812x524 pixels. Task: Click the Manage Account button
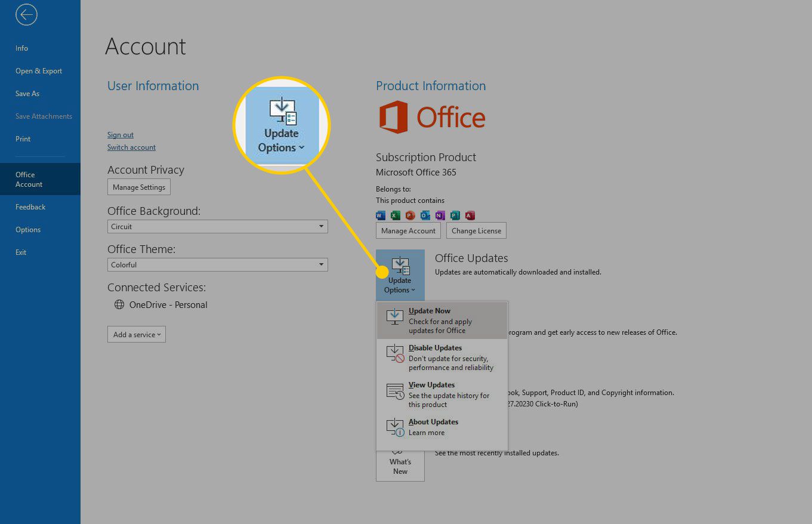tap(409, 231)
